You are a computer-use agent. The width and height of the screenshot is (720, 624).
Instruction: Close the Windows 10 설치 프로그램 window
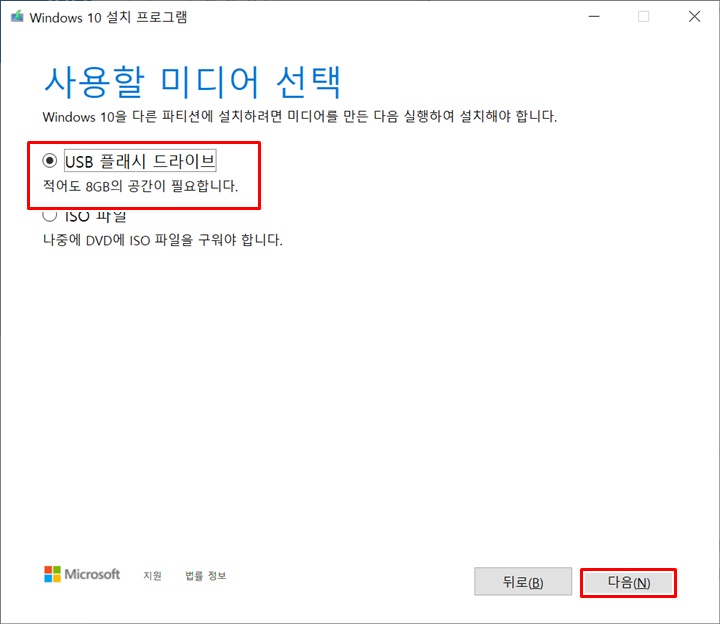694,17
